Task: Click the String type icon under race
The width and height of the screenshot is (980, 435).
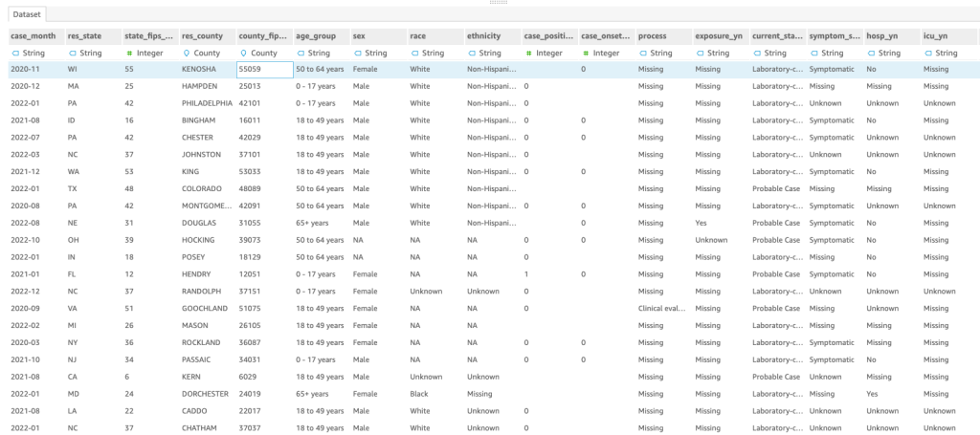Action: [x=415, y=53]
